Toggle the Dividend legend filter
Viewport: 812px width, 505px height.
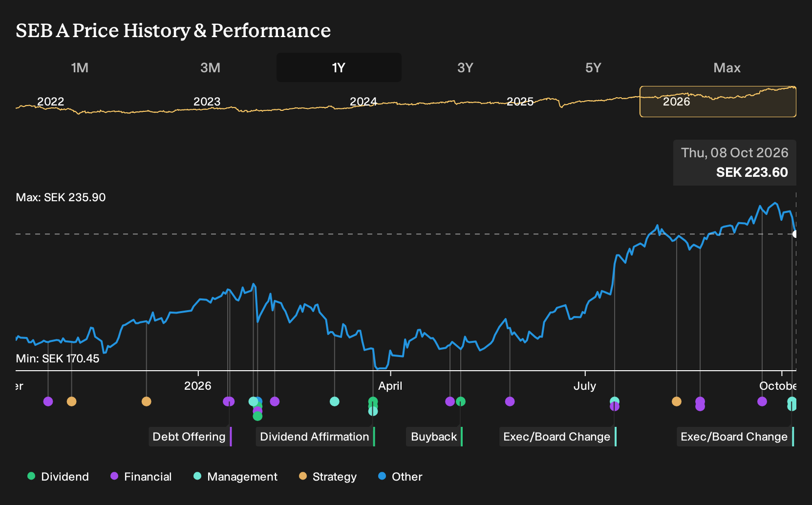coord(58,477)
